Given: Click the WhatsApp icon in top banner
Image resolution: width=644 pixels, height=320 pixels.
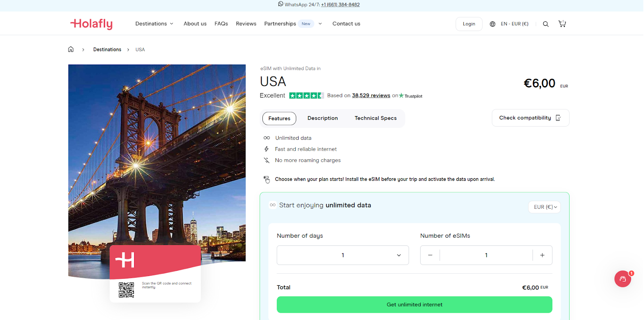Looking at the screenshot, I should point(281,4).
